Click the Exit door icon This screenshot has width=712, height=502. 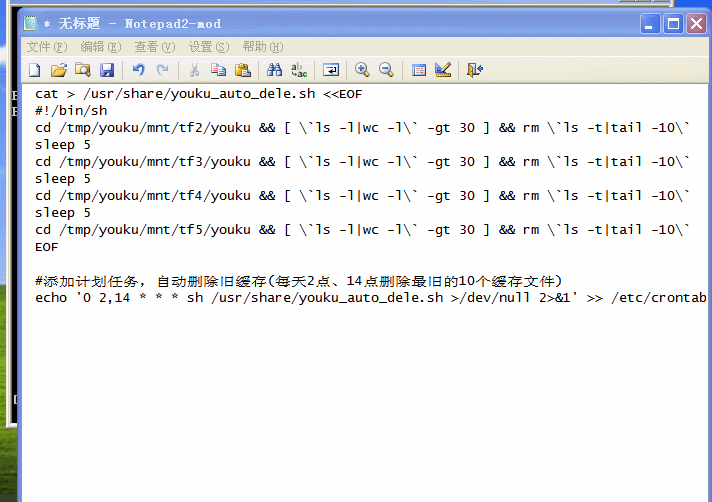tap(475, 70)
